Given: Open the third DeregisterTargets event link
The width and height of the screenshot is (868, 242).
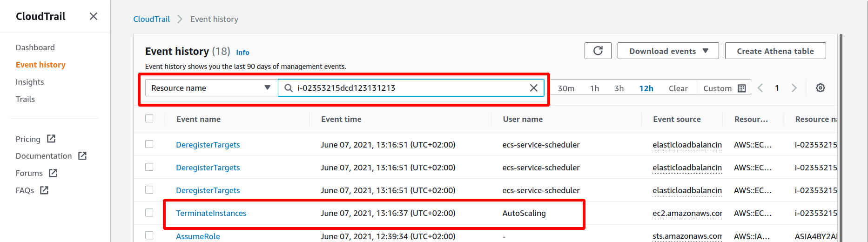Looking at the screenshot, I should (x=208, y=190).
